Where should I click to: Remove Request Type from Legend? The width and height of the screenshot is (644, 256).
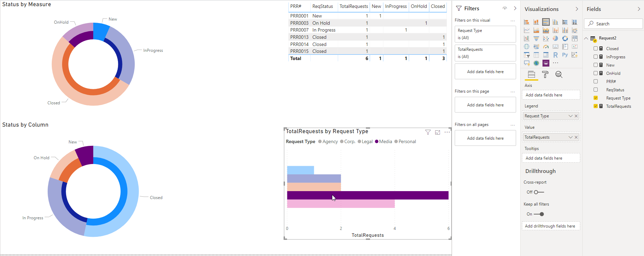coord(576,116)
